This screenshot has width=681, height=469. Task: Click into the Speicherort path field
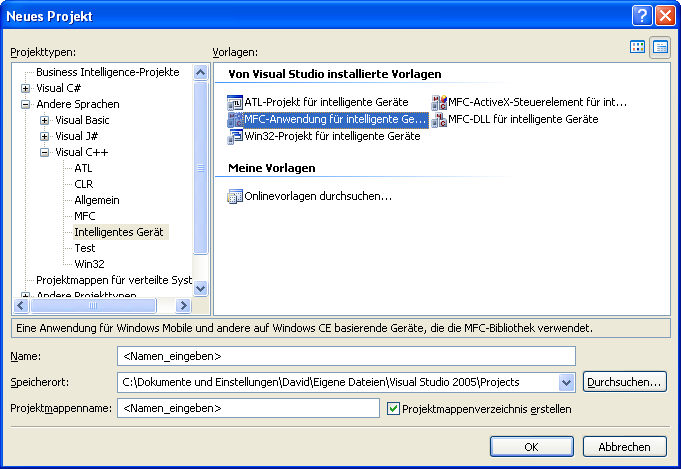coord(338,383)
